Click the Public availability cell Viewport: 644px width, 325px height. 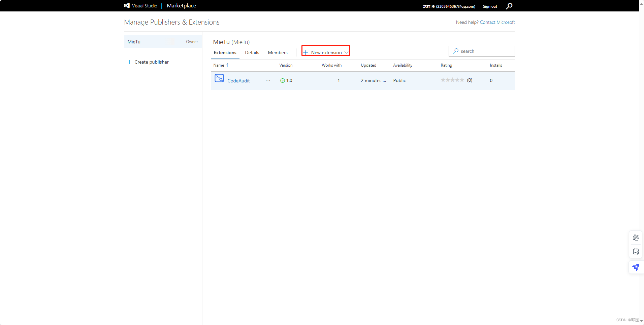[x=399, y=80]
